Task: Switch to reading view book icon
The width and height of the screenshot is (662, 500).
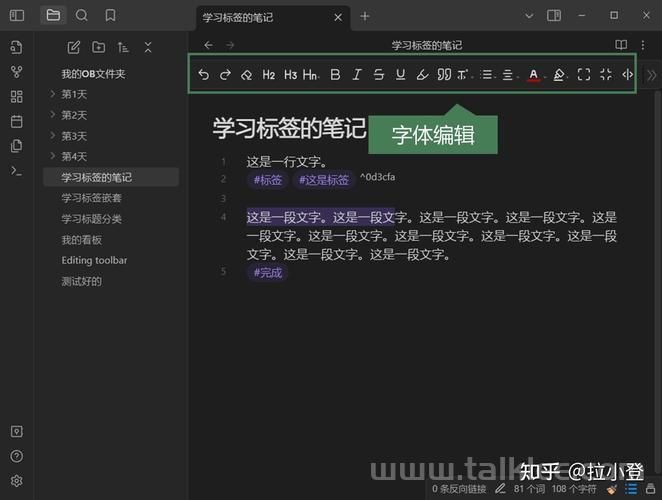Action: point(621,45)
